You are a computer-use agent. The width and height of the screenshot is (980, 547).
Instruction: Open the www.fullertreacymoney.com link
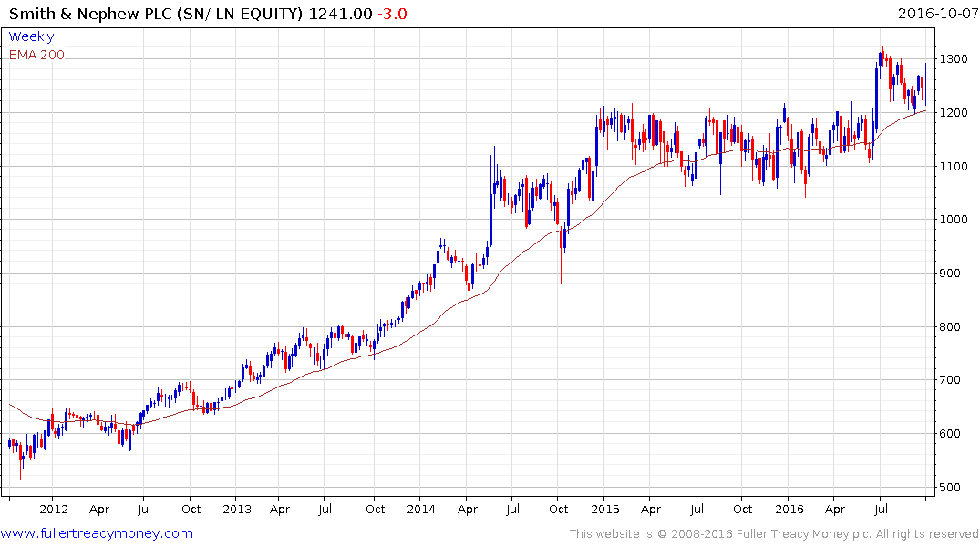coord(97,533)
